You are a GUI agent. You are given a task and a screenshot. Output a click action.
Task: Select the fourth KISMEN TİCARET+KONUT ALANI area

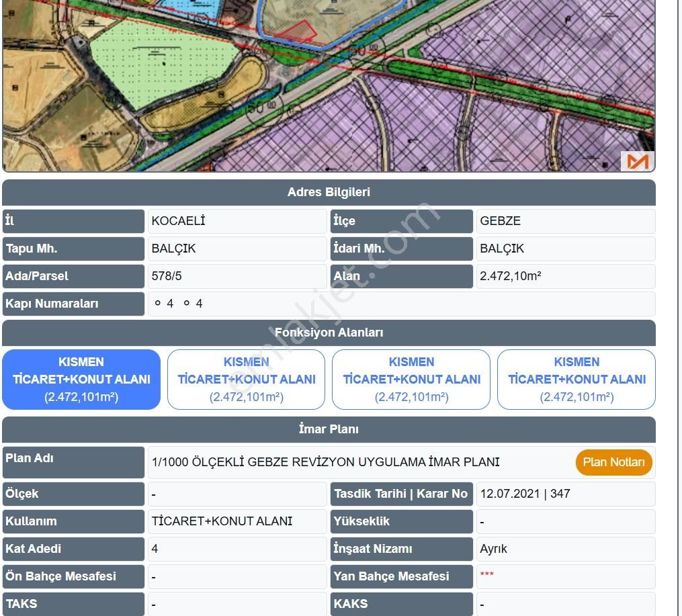click(x=577, y=379)
